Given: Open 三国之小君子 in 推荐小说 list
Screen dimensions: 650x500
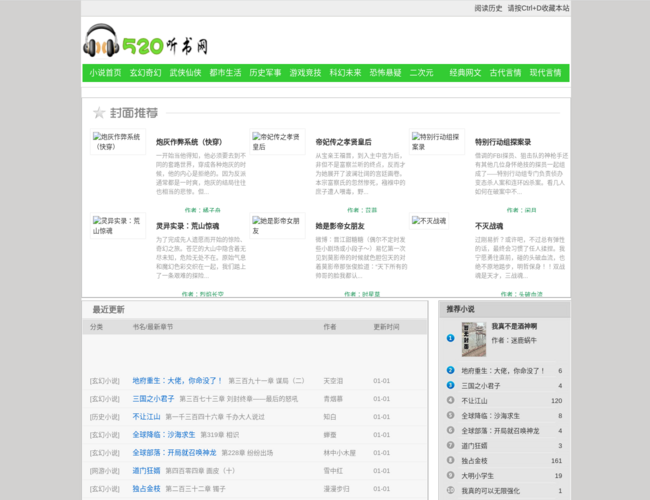Looking at the screenshot, I should pos(480,386).
